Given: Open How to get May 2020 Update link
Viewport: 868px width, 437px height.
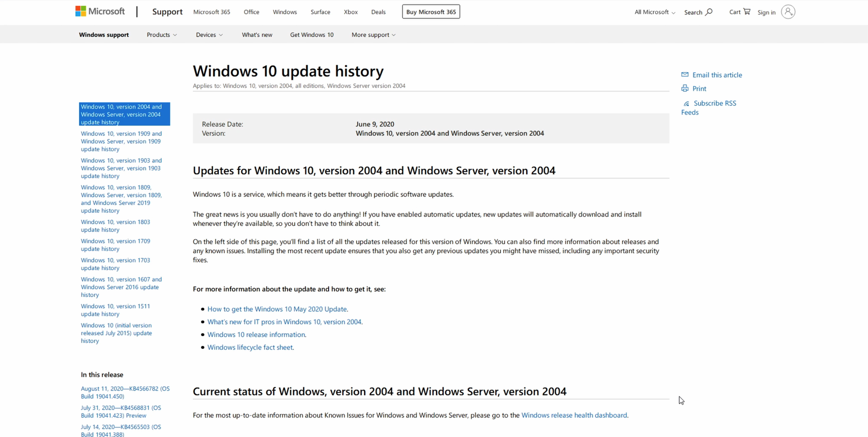Looking at the screenshot, I should (x=277, y=309).
